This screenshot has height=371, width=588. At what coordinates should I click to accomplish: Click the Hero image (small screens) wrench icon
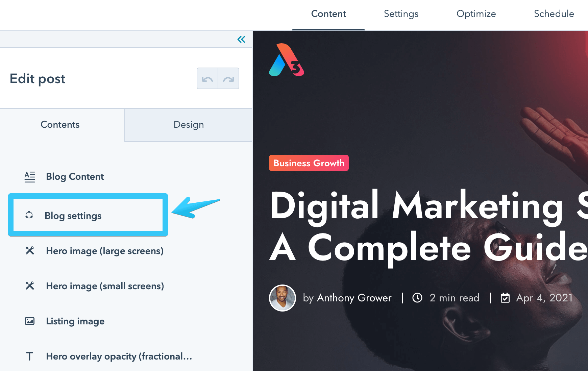(30, 286)
